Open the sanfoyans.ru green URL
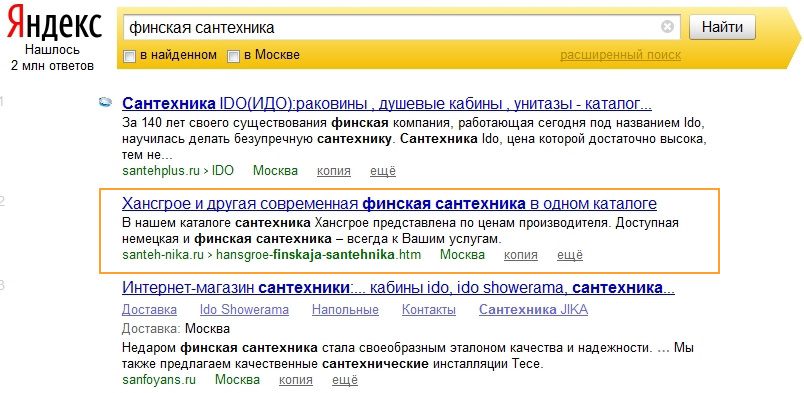This screenshot has height=393, width=804. click(159, 380)
